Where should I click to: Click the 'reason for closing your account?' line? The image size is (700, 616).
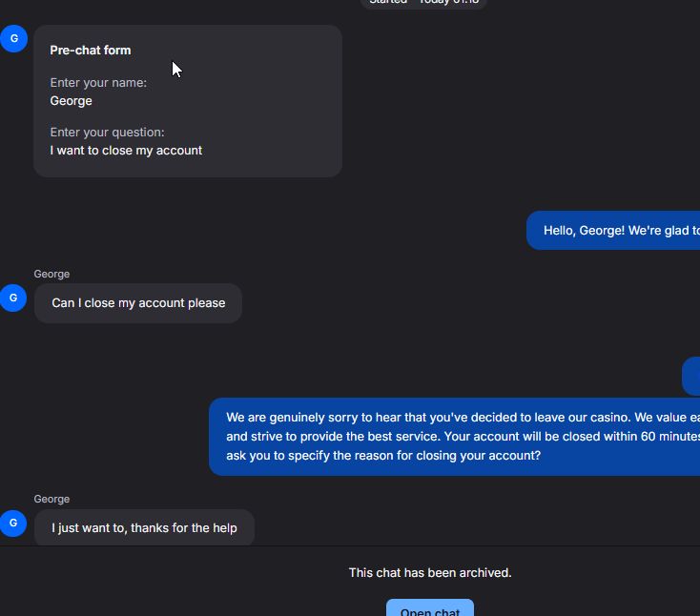(383, 456)
